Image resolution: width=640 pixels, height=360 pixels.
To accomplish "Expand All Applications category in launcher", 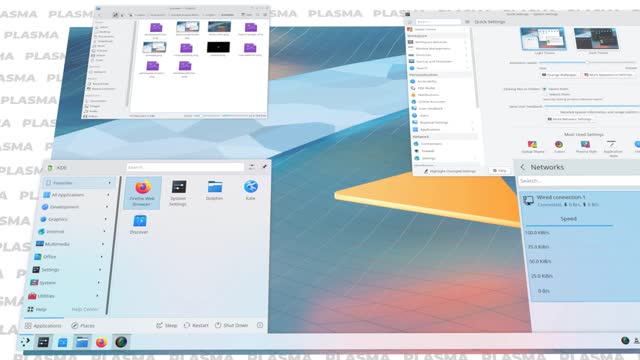I will click(x=76, y=195).
